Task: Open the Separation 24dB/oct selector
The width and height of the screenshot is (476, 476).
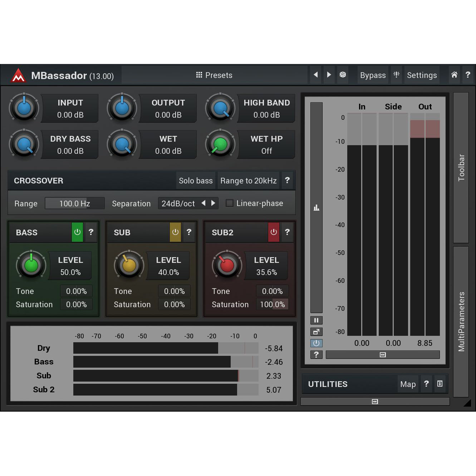Action: point(178,203)
